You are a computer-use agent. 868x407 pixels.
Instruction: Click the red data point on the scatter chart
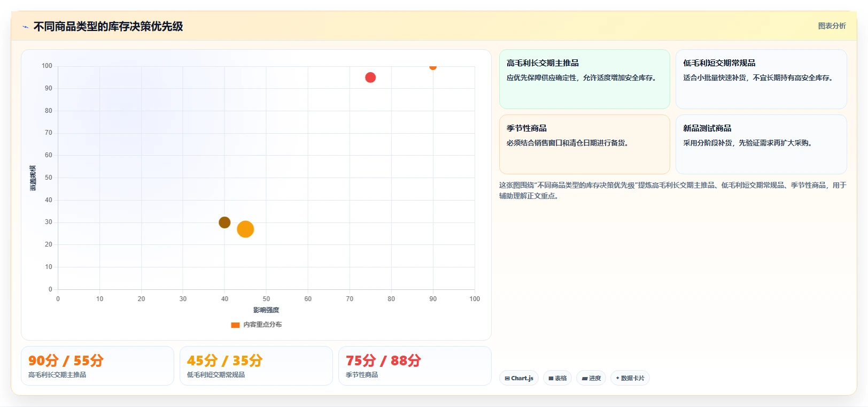(370, 78)
